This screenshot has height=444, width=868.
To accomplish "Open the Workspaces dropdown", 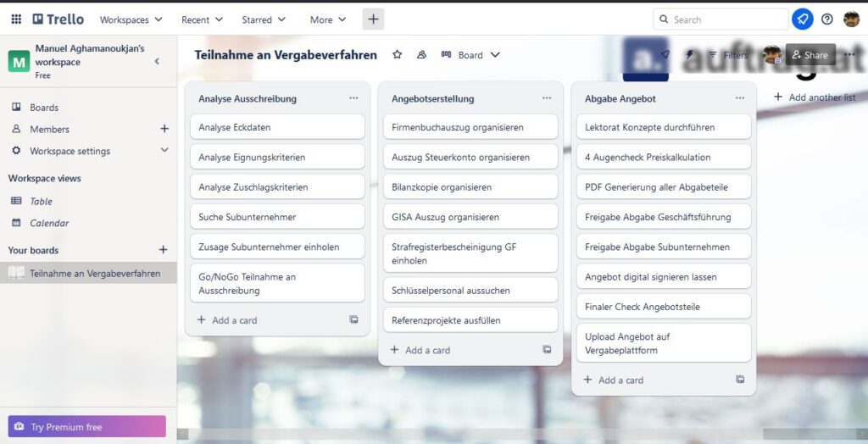I will (x=131, y=19).
